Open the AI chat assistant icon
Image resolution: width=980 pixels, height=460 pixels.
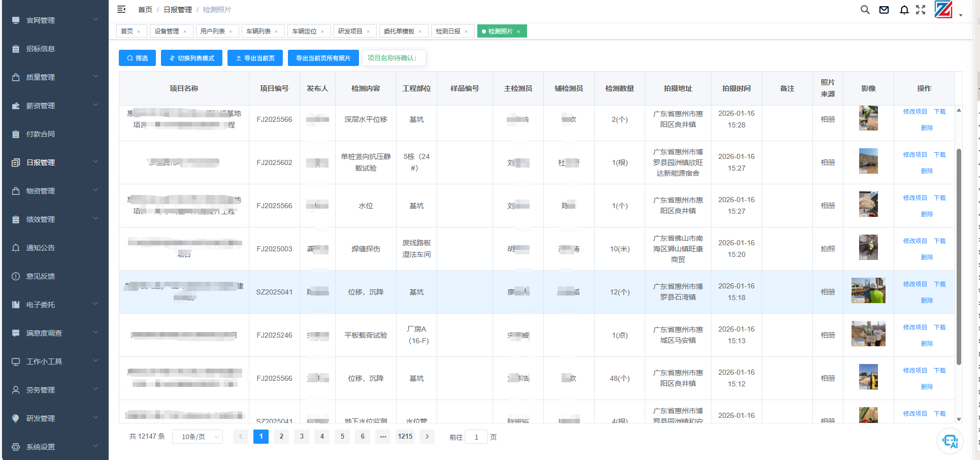[x=950, y=441]
